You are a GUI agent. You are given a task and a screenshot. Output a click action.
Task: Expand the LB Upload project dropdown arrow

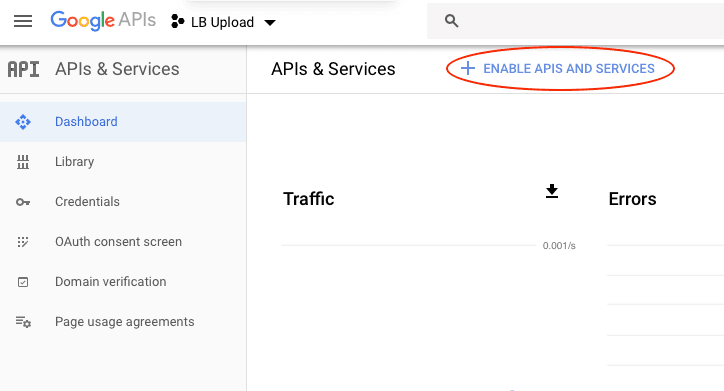click(x=270, y=23)
